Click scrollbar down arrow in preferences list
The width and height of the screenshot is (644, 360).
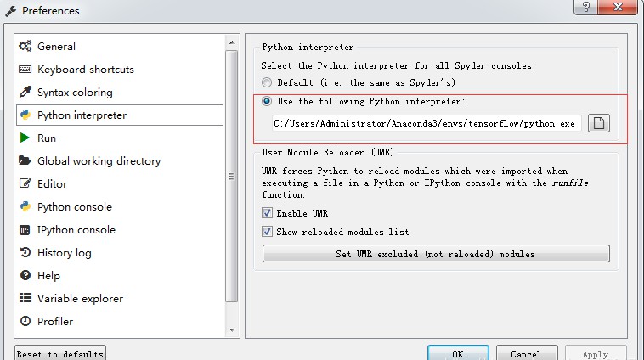232,330
